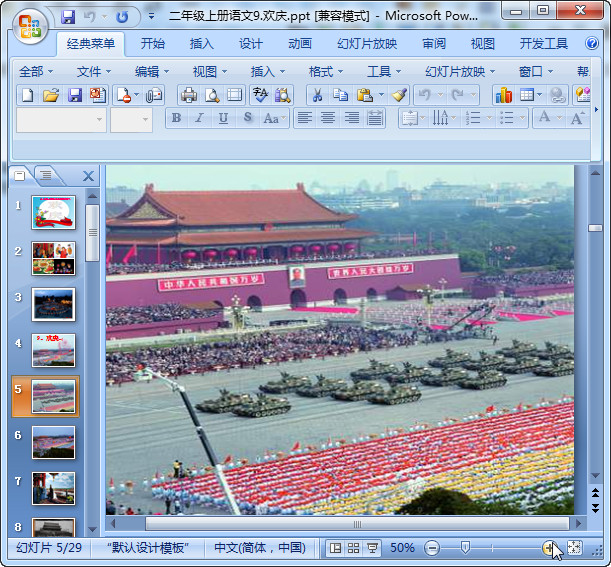Click Previous Slide double-arrow button
611x567 pixels.
coord(595,493)
